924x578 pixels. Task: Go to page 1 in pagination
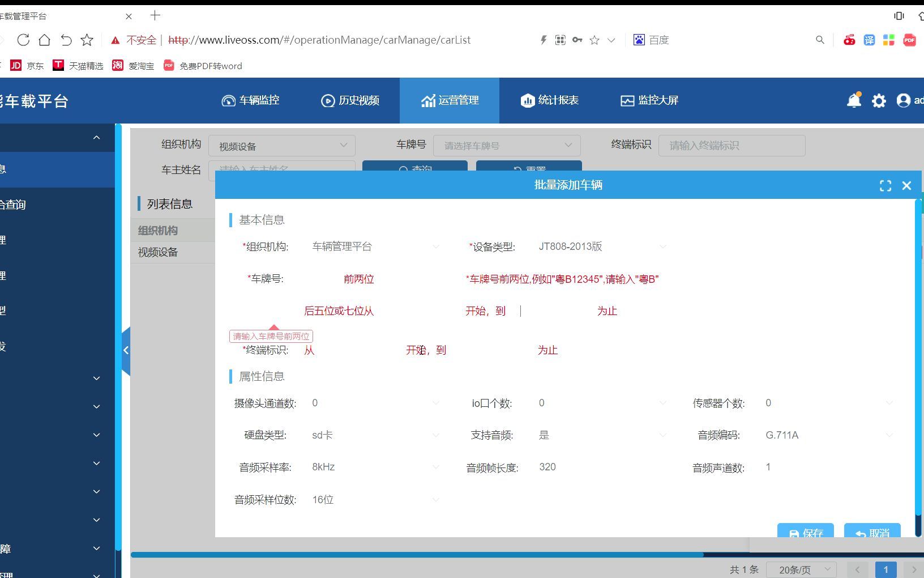point(885,569)
